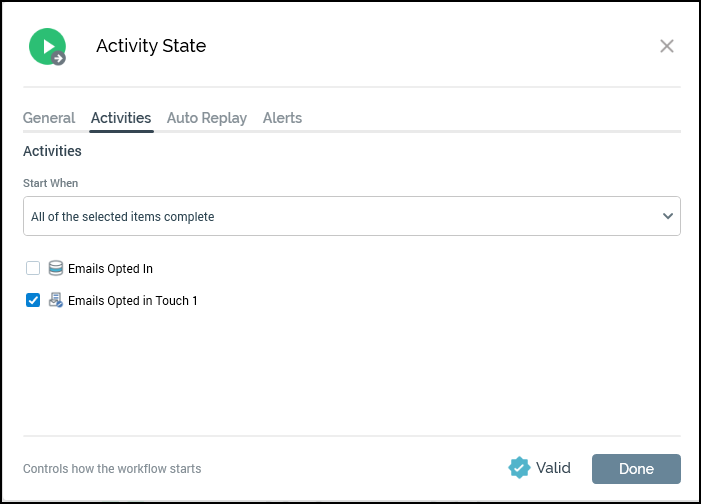
Task: Open the Auto Replay tab
Action: (207, 118)
